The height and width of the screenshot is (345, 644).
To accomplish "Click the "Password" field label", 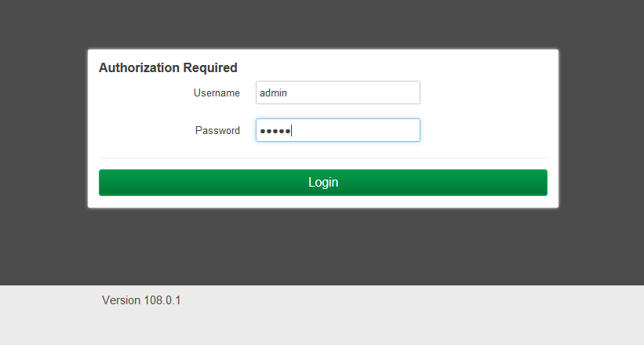I will coord(217,130).
